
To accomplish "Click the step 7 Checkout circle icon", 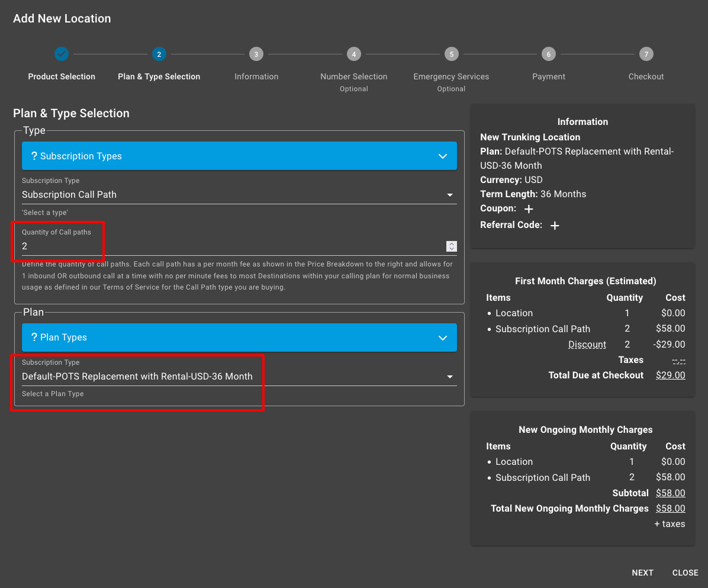I will (646, 53).
